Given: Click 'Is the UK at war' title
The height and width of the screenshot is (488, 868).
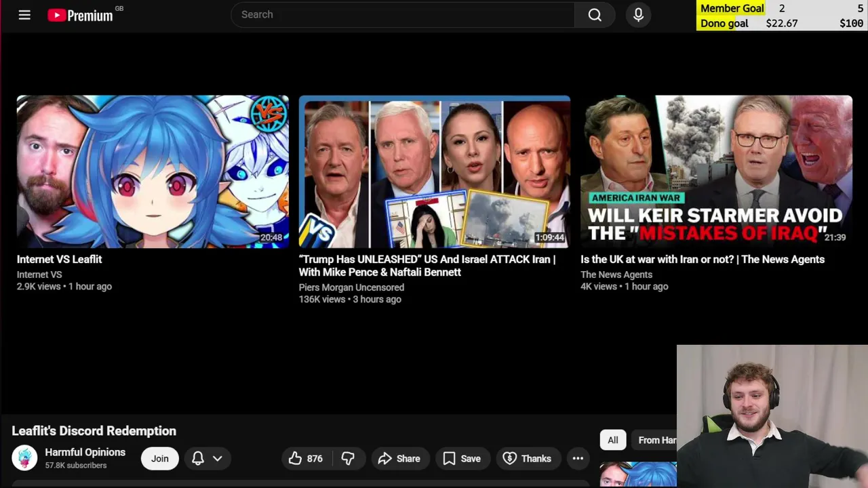Looking at the screenshot, I should [x=703, y=260].
